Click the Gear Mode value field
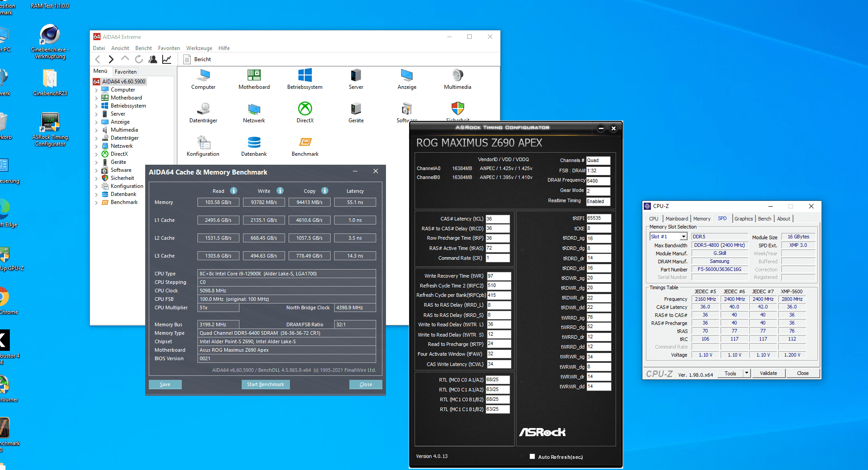 coord(598,191)
